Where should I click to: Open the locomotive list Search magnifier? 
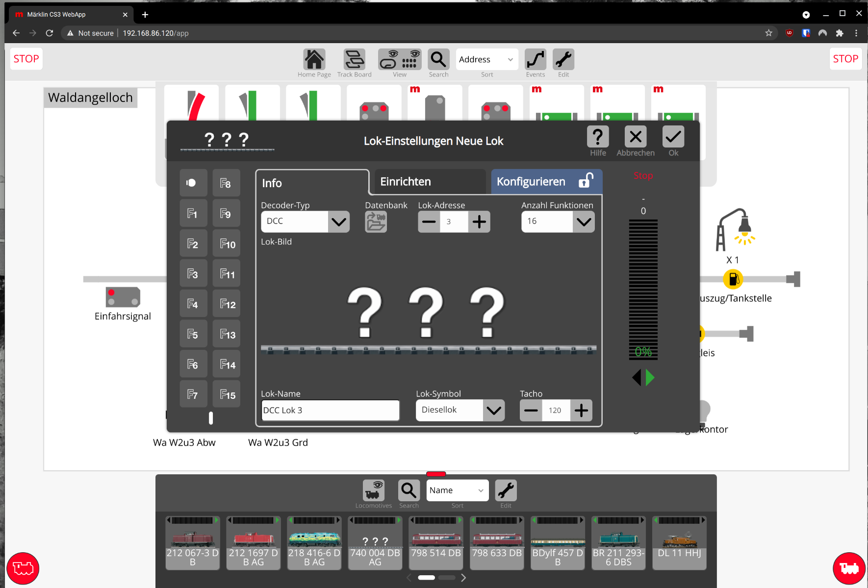409,490
